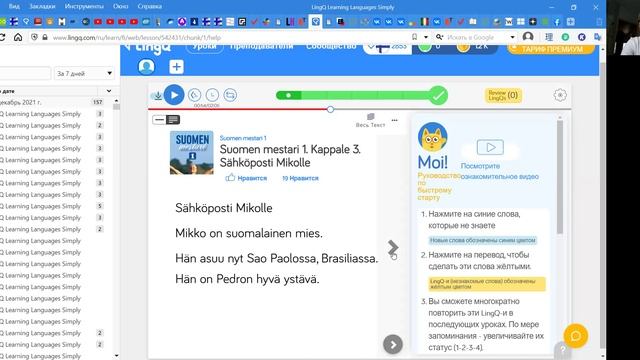Screen dimensions: 640x360
Task: Open the Вид menu
Action: click(x=14, y=7)
